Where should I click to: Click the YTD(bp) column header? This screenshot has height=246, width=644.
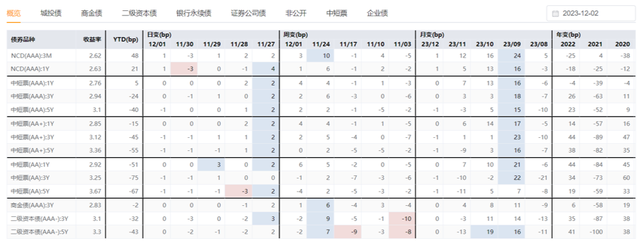(x=126, y=39)
